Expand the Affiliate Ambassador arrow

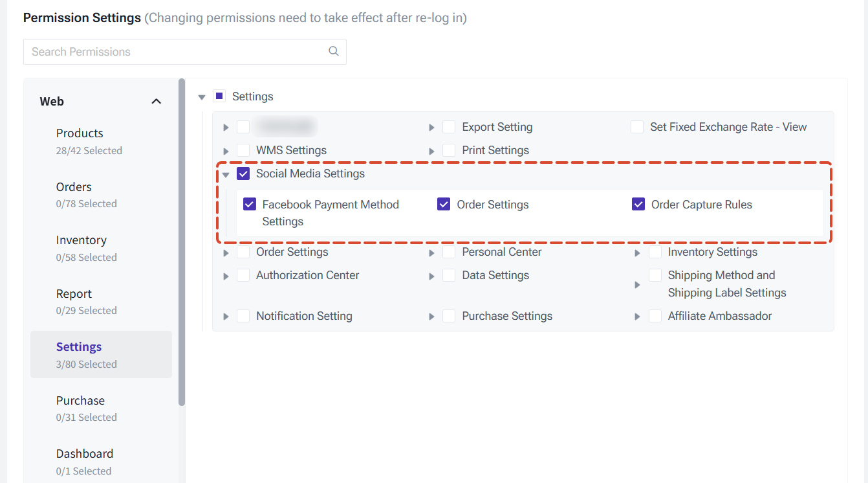[638, 317]
